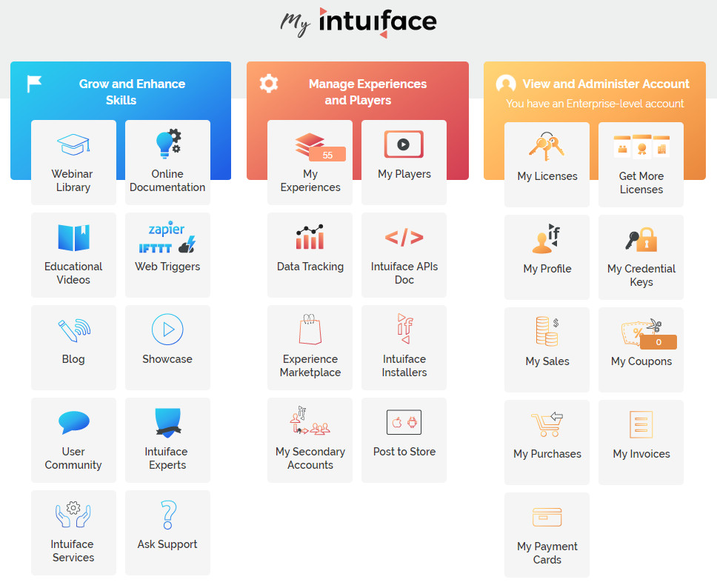717x588 pixels.
Task: Click the user avatar icon in Account header
Action: point(506,84)
